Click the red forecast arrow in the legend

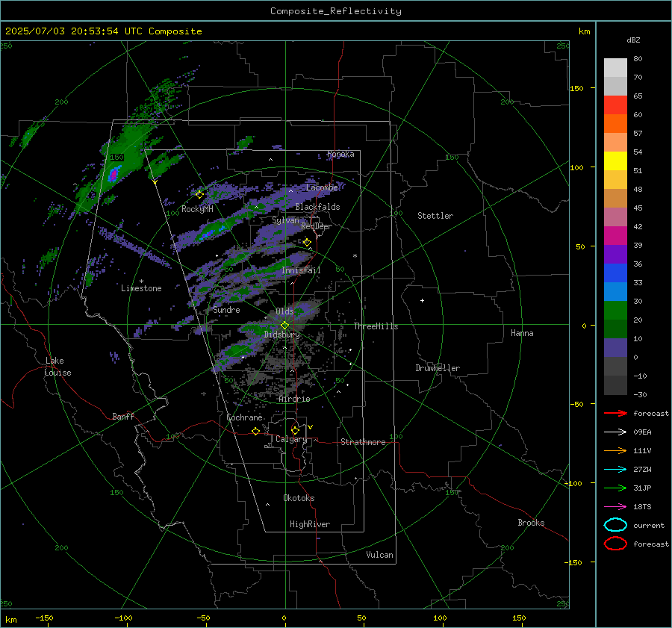coord(615,413)
